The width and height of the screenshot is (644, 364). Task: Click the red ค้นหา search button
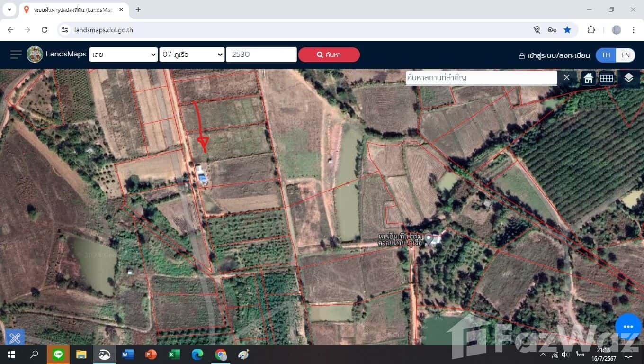click(x=329, y=55)
